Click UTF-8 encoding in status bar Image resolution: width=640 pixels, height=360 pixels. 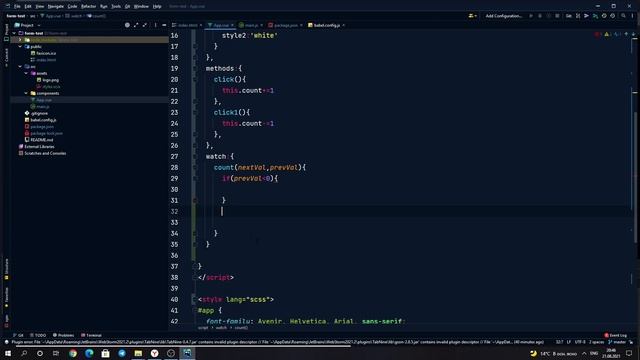pyautogui.click(x=580, y=342)
